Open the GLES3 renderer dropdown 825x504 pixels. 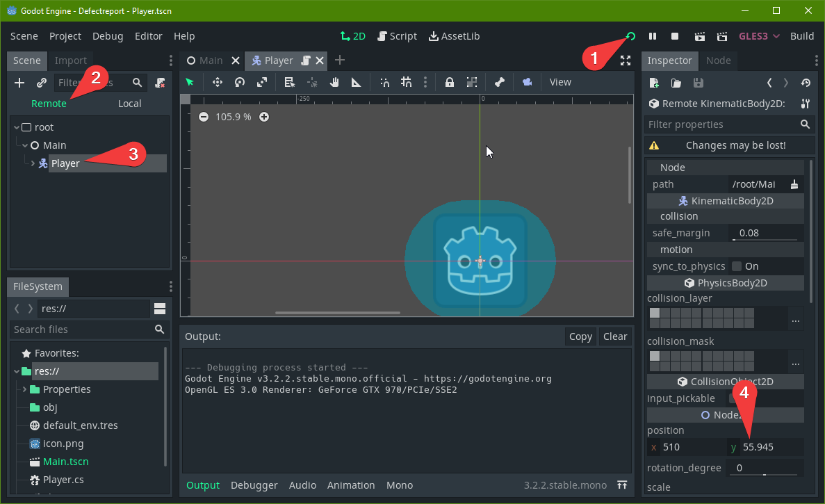point(759,35)
